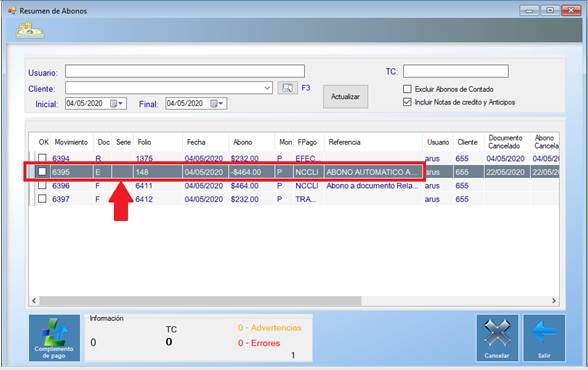Viewport: 588px width, 370px height.
Task: Sort by Fecha column header
Action: point(196,142)
